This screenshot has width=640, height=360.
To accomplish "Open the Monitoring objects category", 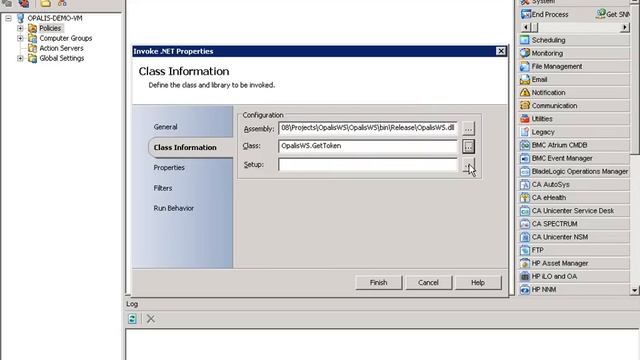I will [574, 53].
